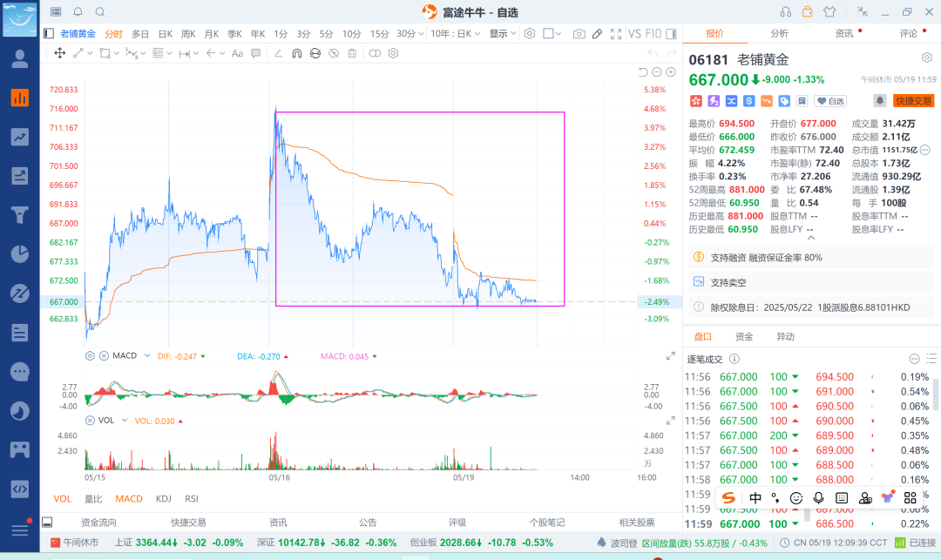The width and height of the screenshot is (941, 560).
Task: Collapse the quote details chevron
Action: [x=811, y=238]
